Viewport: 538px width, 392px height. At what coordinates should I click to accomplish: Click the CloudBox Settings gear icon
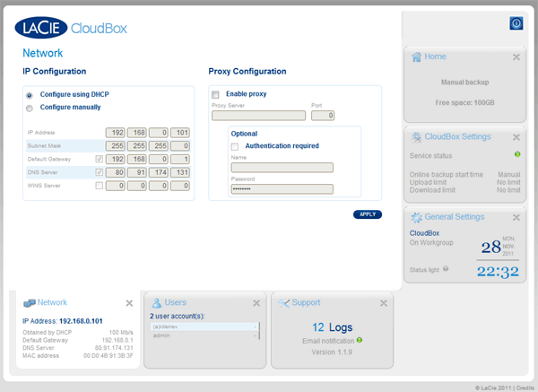tap(416, 137)
